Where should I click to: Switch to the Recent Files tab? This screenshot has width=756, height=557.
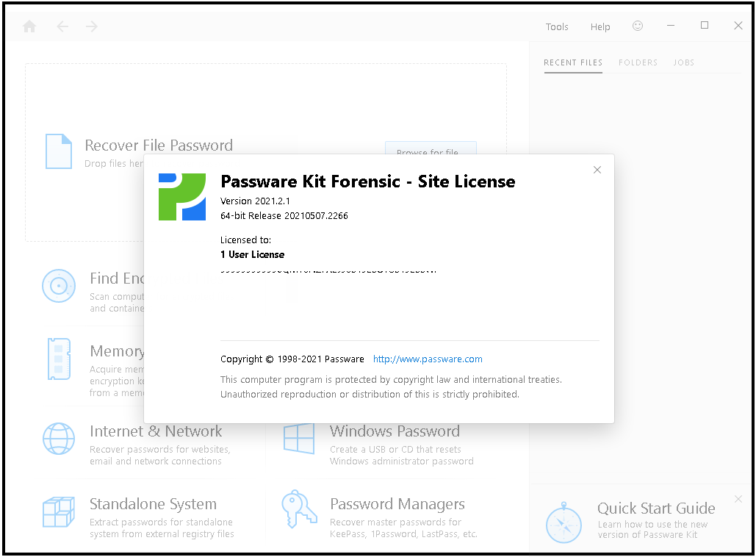pos(573,62)
